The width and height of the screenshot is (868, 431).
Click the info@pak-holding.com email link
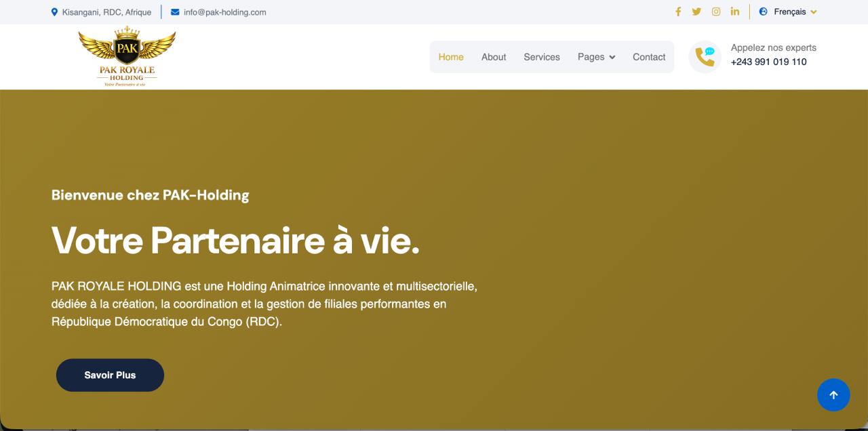224,12
